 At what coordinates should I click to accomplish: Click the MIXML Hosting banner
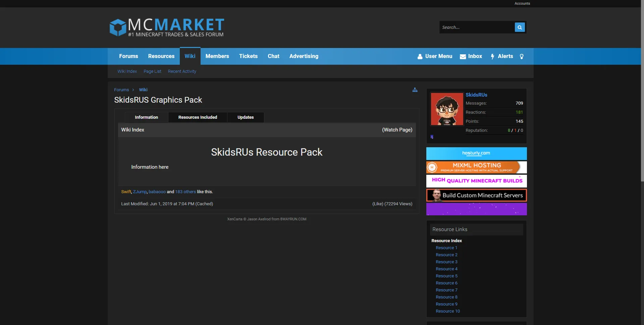pos(476,167)
